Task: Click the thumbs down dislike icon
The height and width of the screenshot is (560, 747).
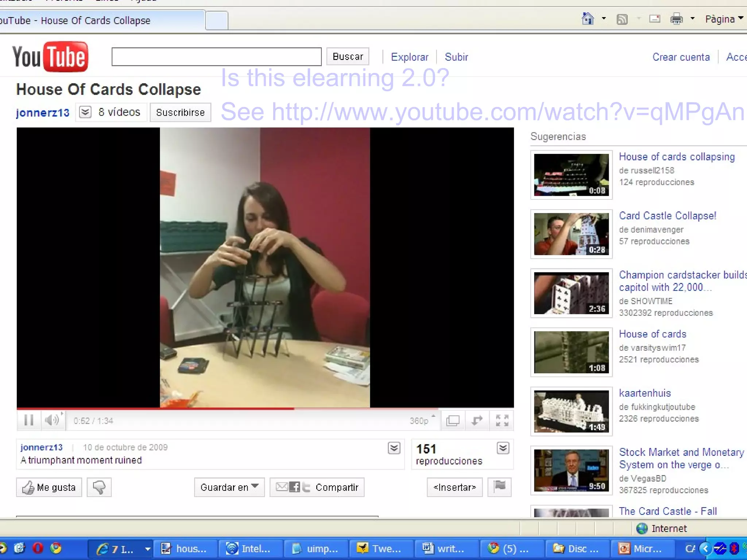Action: tap(99, 487)
